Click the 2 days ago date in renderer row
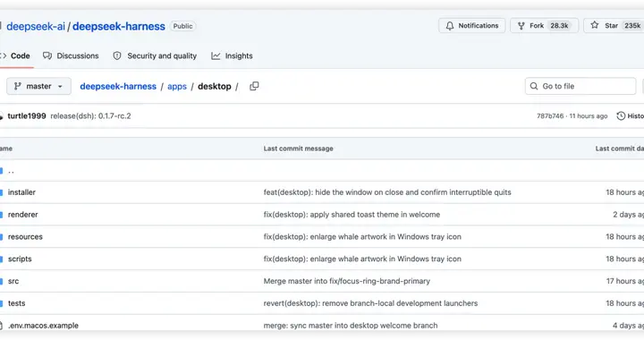The image size is (644, 340). pyautogui.click(x=628, y=215)
